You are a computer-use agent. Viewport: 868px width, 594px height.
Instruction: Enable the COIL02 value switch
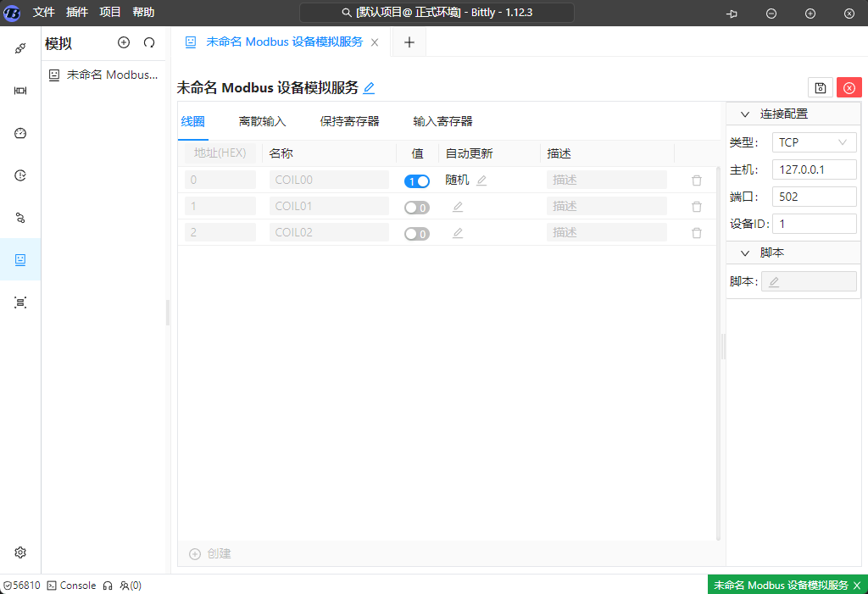416,233
